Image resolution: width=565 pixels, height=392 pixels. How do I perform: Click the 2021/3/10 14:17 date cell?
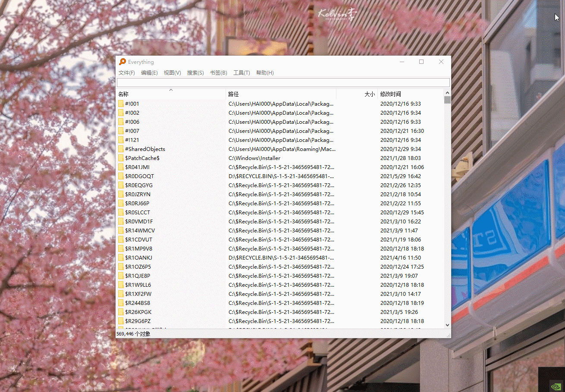pos(401,294)
